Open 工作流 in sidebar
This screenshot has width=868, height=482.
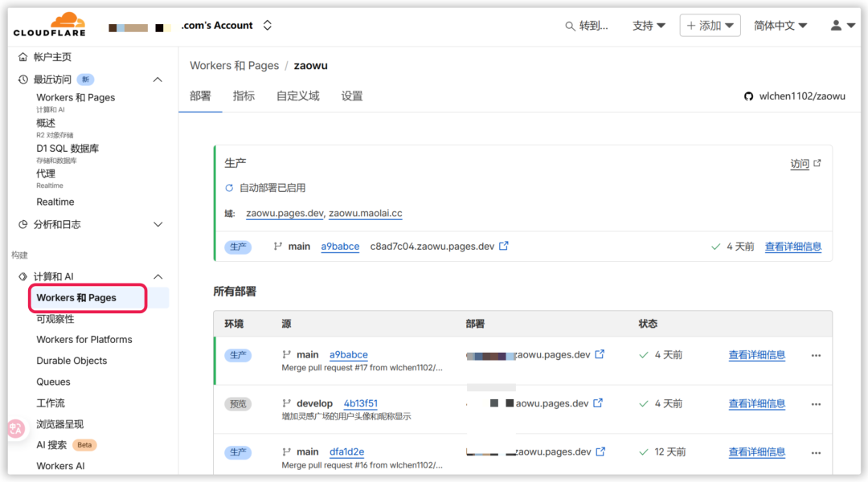[x=51, y=402]
